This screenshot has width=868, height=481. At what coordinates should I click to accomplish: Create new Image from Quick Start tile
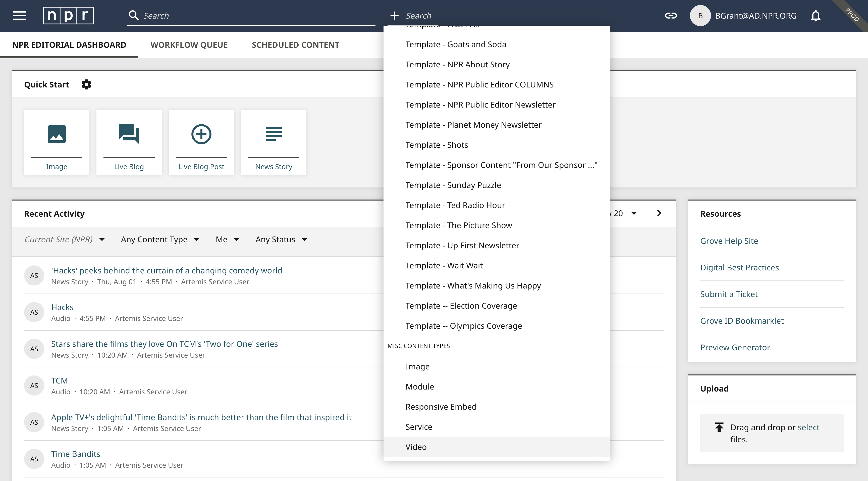coord(57,142)
